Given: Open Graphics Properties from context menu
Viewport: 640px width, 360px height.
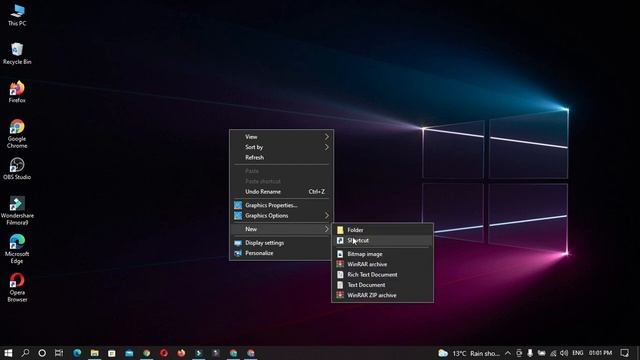Looking at the screenshot, I should click(x=282, y=205).
